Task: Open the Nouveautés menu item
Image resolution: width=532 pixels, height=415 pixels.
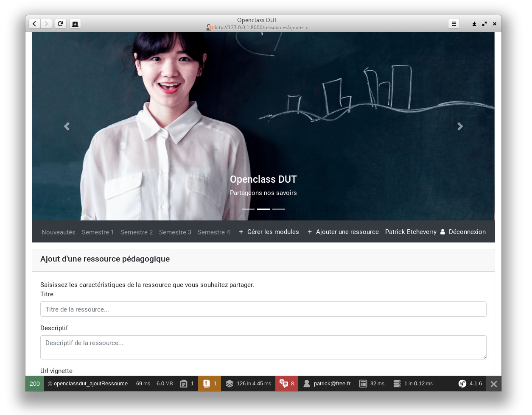Action: [x=59, y=232]
